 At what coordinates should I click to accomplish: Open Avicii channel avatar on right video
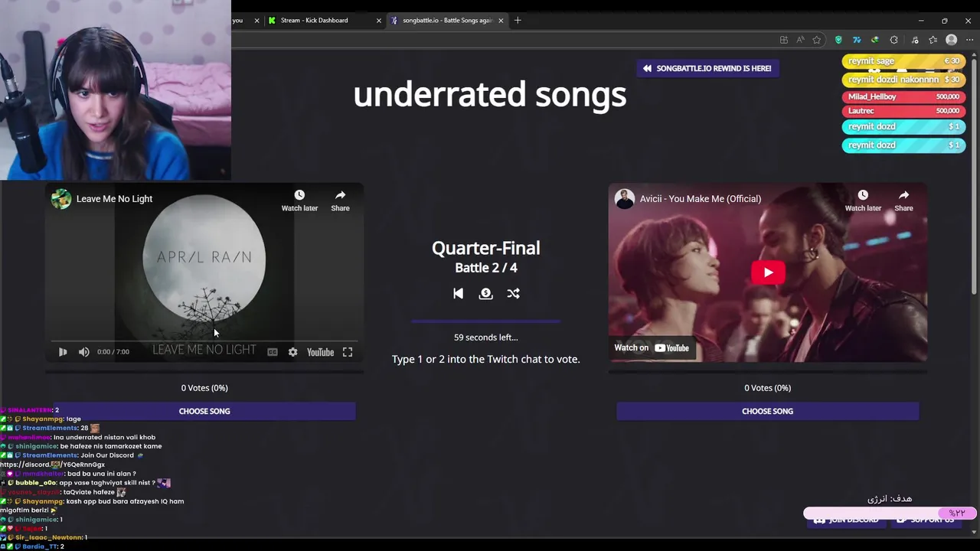(x=625, y=199)
